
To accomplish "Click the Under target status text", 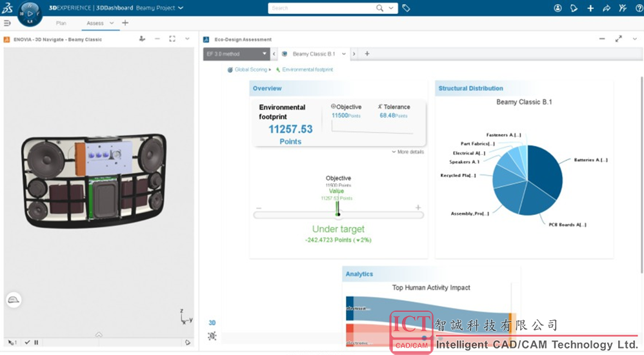I will (x=338, y=229).
